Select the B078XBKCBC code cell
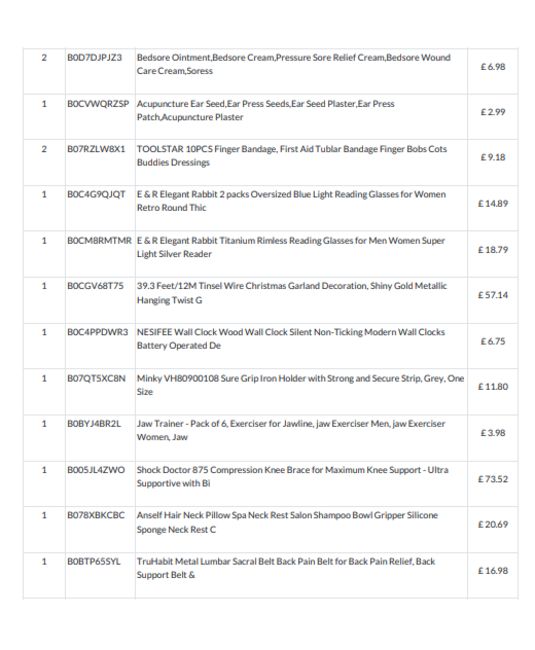 point(96,515)
